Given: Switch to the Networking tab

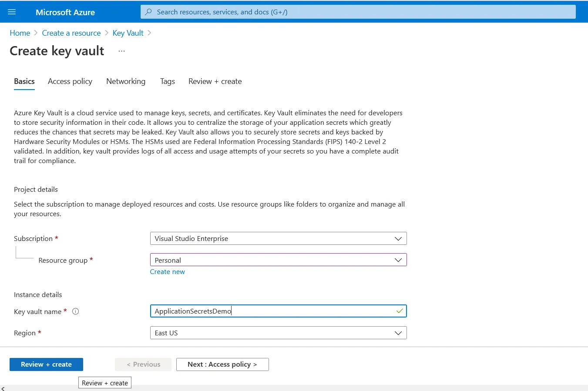Looking at the screenshot, I should [x=125, y=81].
